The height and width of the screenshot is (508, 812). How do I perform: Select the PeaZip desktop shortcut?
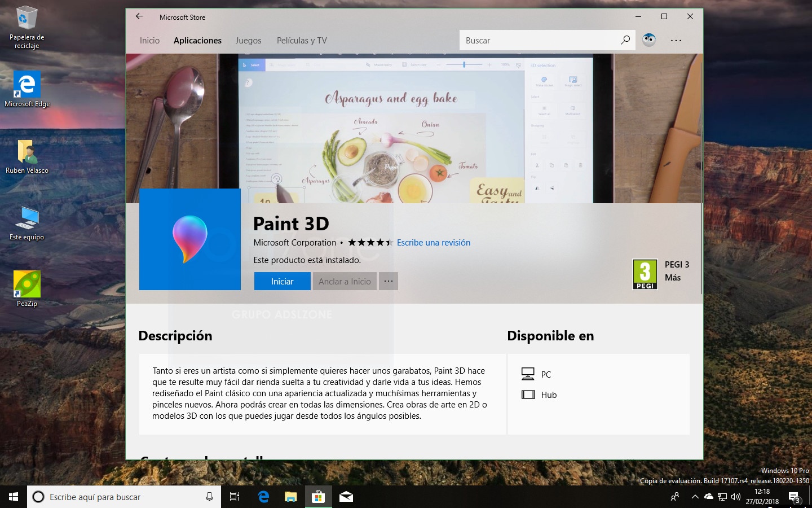(27, 289)
